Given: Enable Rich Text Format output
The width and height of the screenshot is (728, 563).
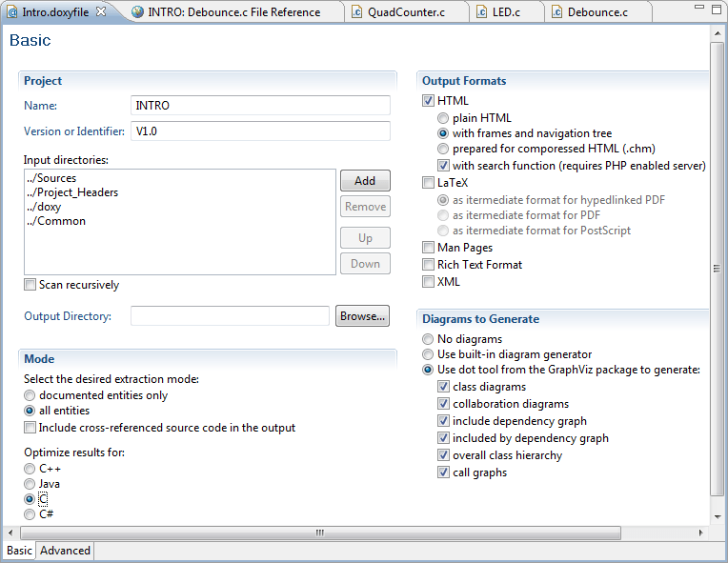Looking at the screenshot, I should pyautogui.click(x=428, y=265).
